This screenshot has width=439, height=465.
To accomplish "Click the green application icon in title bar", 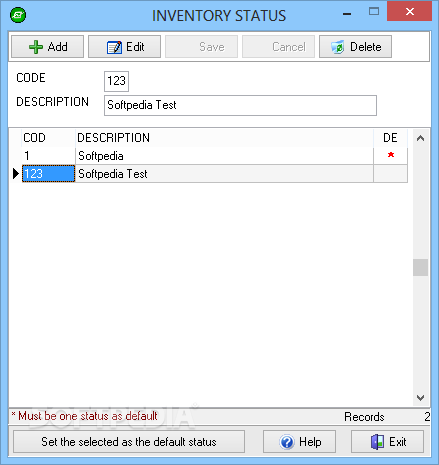I will [18, 15].
